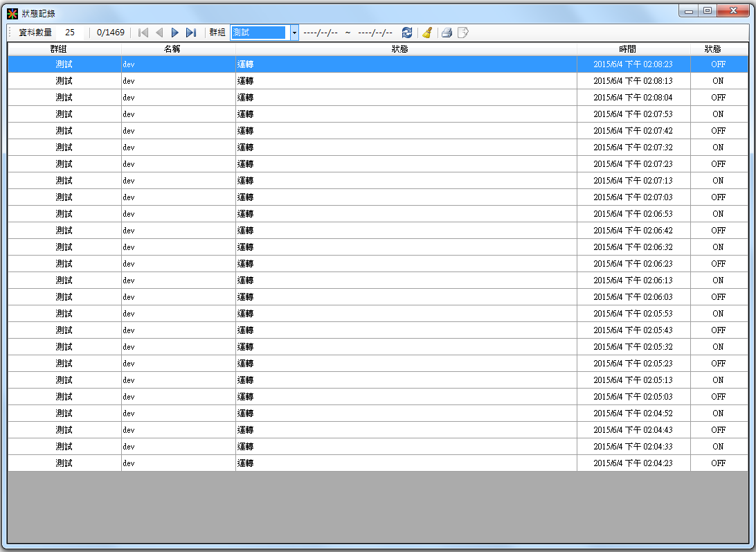Select the record at 下午 02:06:03

coord(633,297)
